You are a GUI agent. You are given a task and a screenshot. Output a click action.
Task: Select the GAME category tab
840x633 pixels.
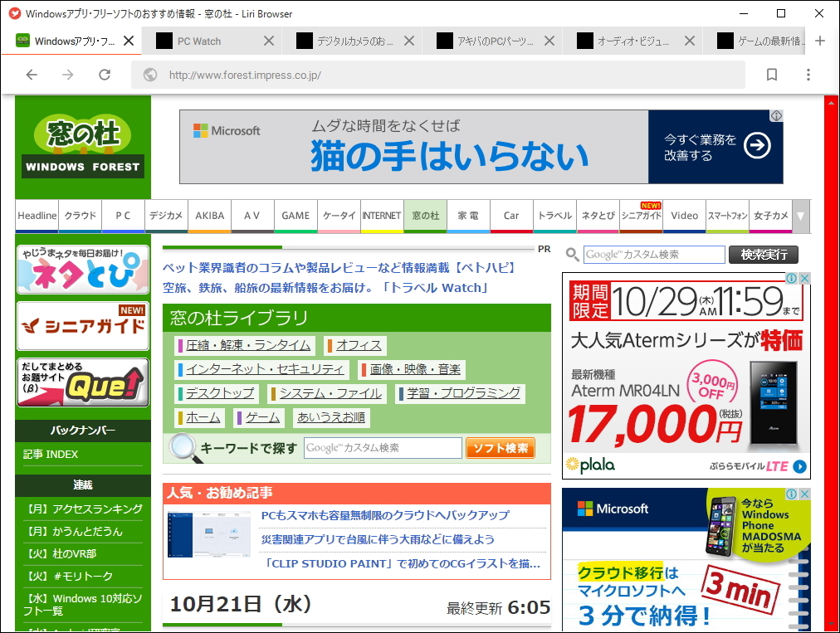pos(295,216)
